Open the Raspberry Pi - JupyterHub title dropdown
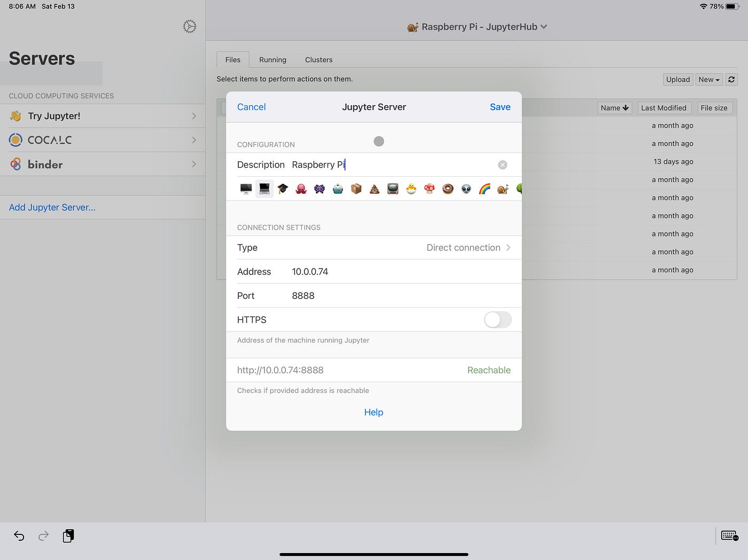Screen dimensions: 748x560 [478, 27]
